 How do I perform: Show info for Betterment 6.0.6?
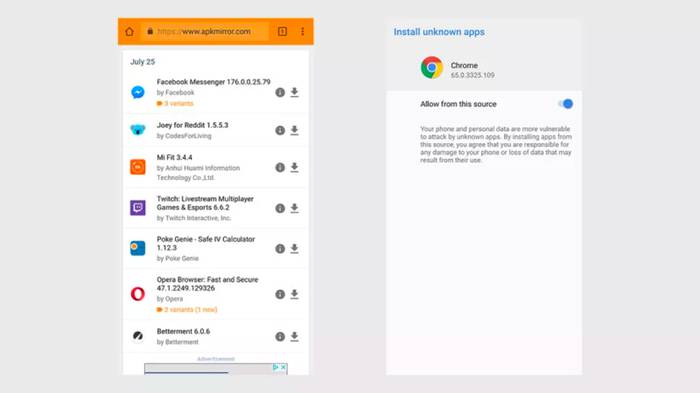tap(280, 337)
